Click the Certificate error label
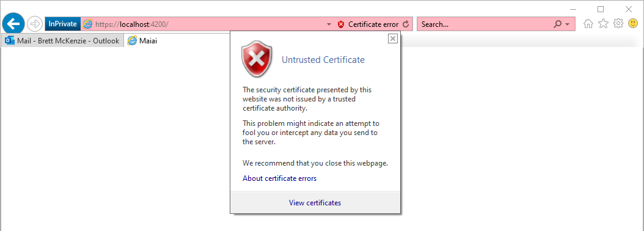This screenshot has width=644, height=231. [373, 24]
